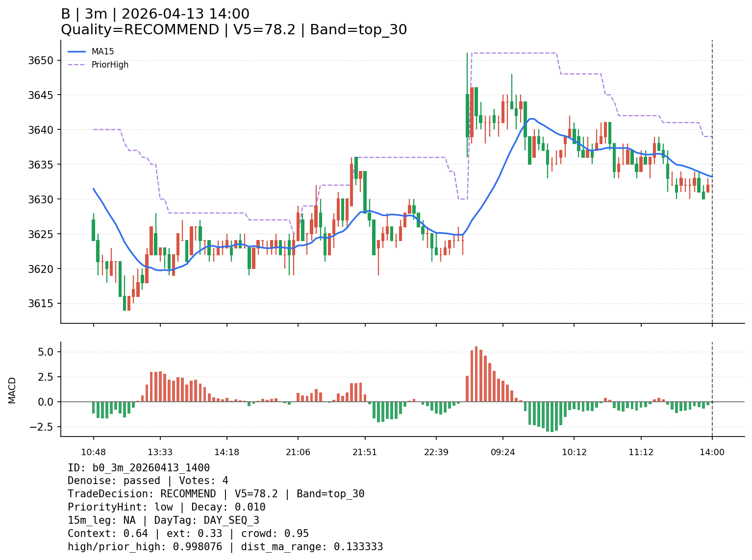Screen dimensions: 752x560
Task: Click the TradeDecision: RECOMMEND text line
Action: coord(216,494)
